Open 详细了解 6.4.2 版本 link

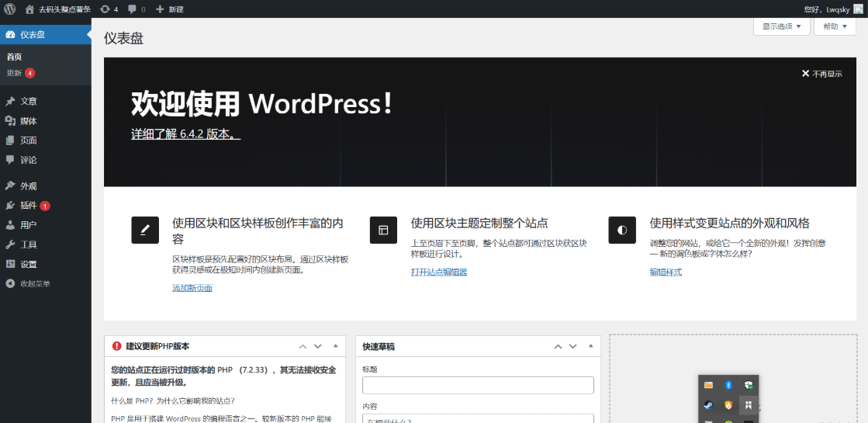[x=186, y=134]
